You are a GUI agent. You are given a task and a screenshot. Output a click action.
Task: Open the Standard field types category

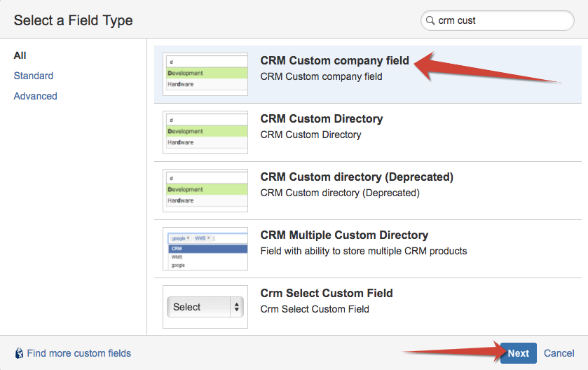34,76
